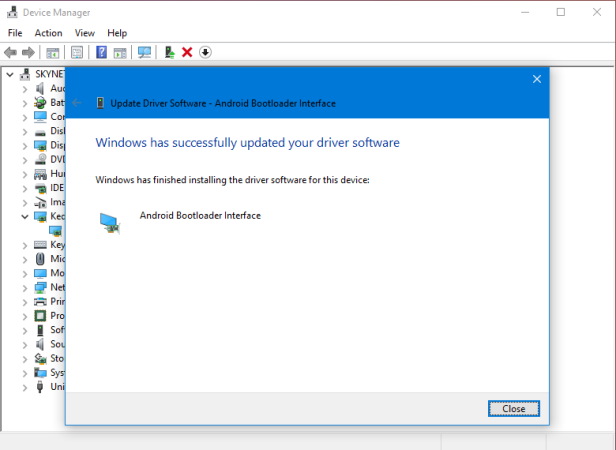Image resolution: width=616 pixels, height=450 pixels.
Task: Click the Show/Hide Console Tree toolbar icon
Action: pyautogui.click(x=53, y=52)
